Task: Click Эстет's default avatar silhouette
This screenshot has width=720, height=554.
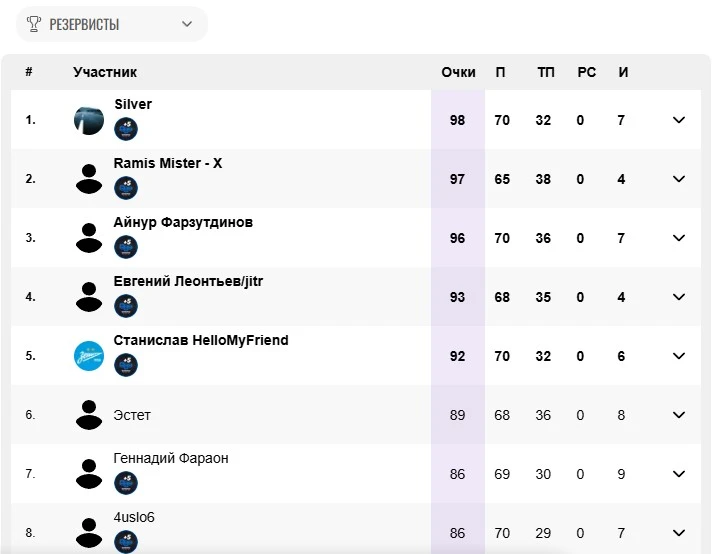Action: point(89,415)
